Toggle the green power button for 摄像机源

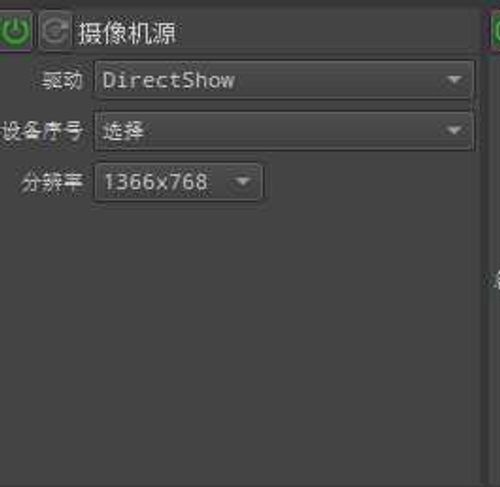point(15,31)
